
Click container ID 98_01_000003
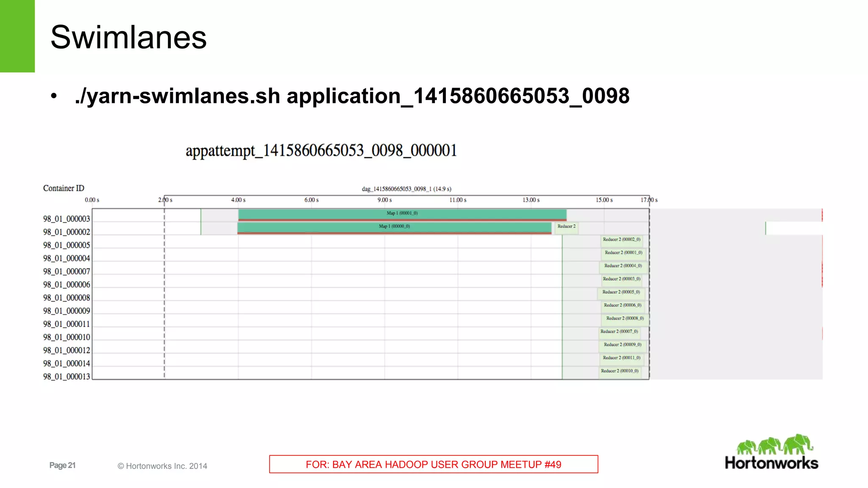(x=67, y=219)
